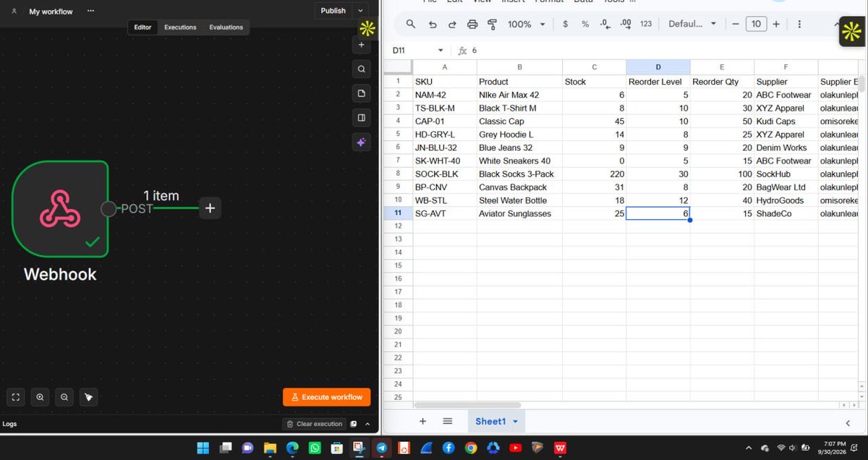This screenshot has height=460, width=868.
Task: Format as currency in Sheets
Action: 565,24
